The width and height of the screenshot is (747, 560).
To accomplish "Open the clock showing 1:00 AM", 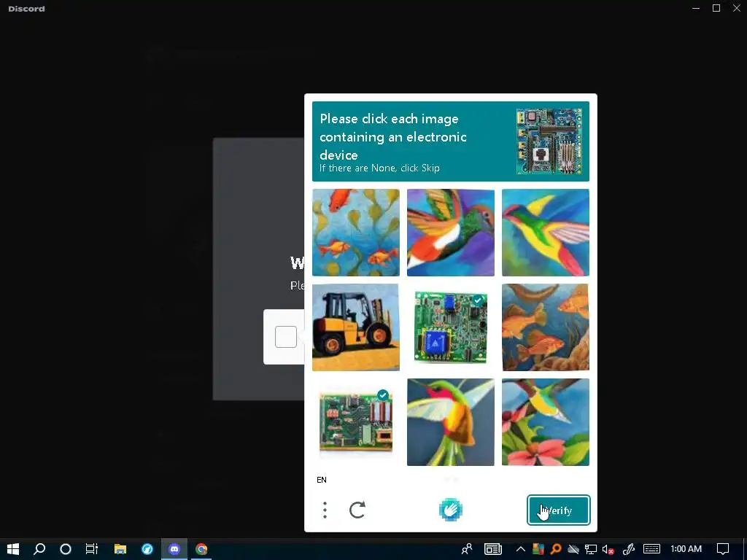I will pyautogui.click(x=686, y=549).
